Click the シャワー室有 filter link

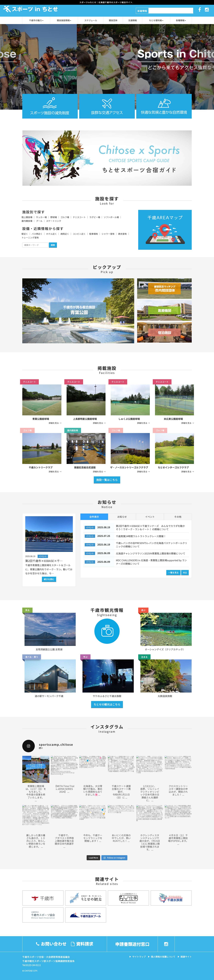pyautogui.click(x=108, y=234)
